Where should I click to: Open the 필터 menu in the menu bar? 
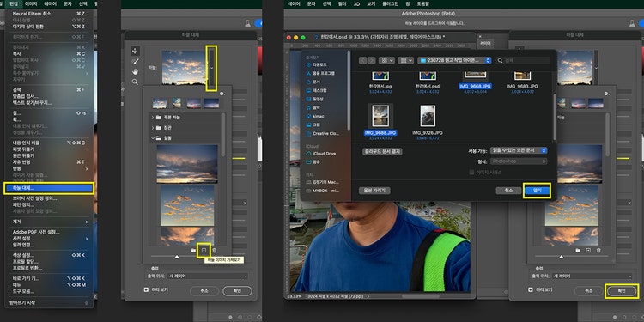342,3
